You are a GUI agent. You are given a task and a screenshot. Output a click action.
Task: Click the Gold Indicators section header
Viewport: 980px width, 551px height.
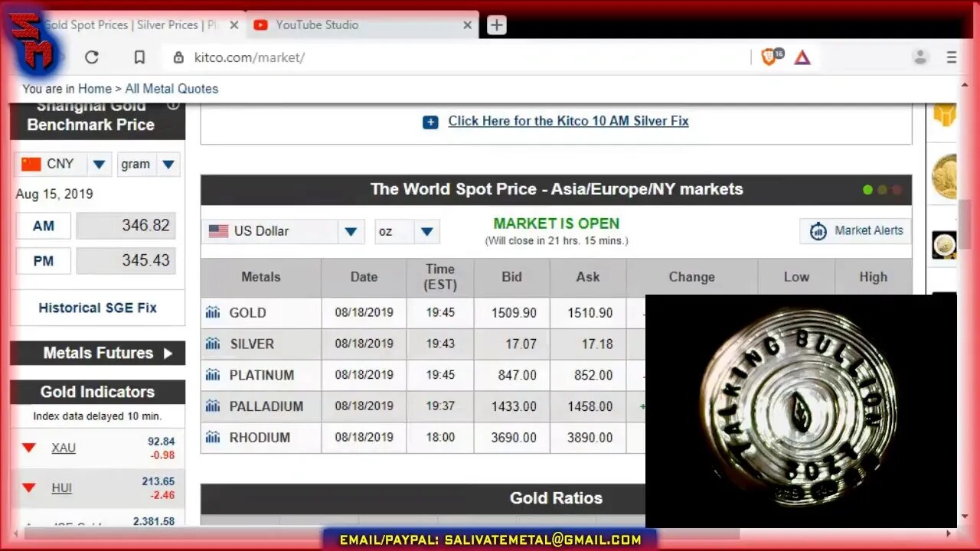(x=97, y=392)
